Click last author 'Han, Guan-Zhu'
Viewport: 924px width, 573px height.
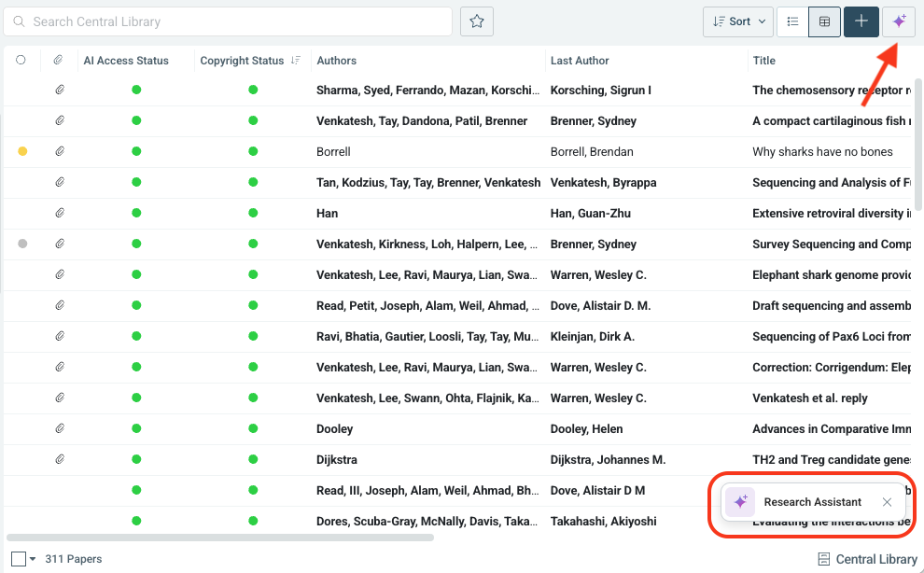tap(591, 214)
